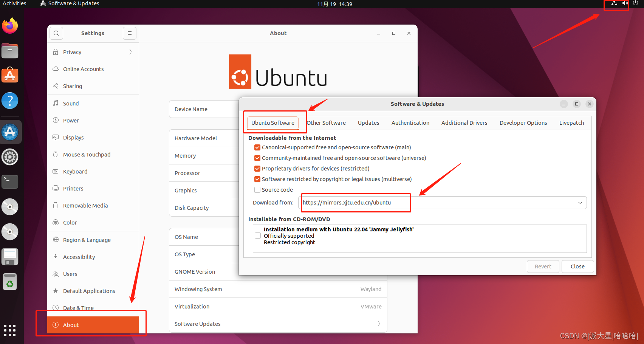Open the Activities overview
The width and height of the screenshot is (644, 344).
[x=14, y=3]
